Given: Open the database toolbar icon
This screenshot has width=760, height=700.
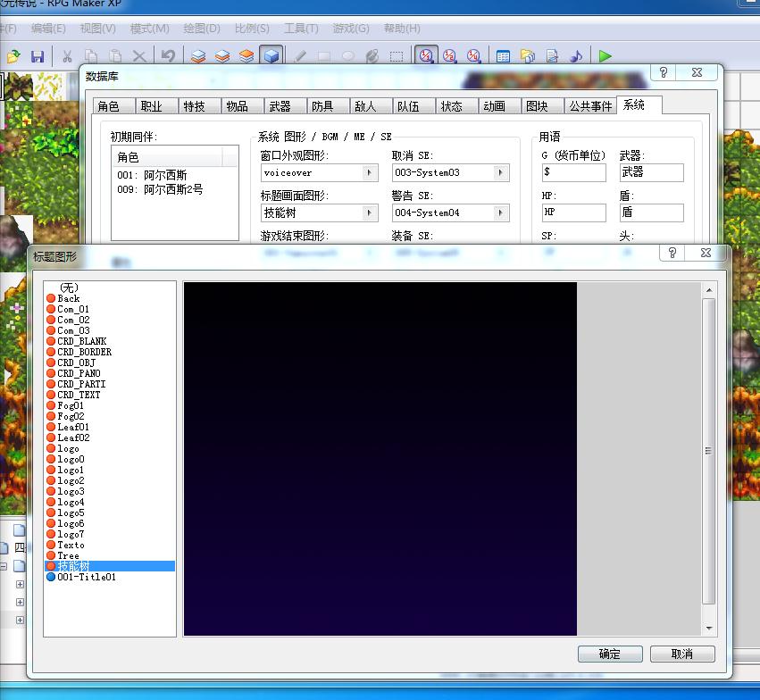Looking at the screenshot, I should [503, 56].
